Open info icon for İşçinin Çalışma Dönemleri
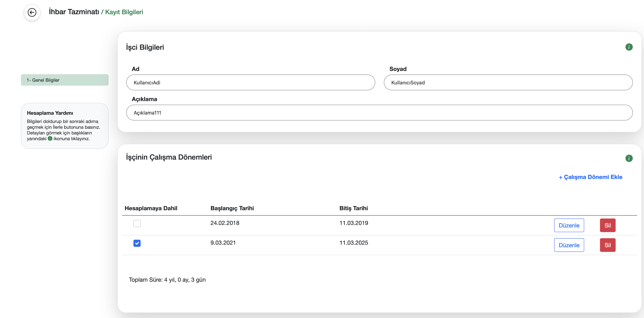Screen dimensions: 644x318 (x=629, y=158)
